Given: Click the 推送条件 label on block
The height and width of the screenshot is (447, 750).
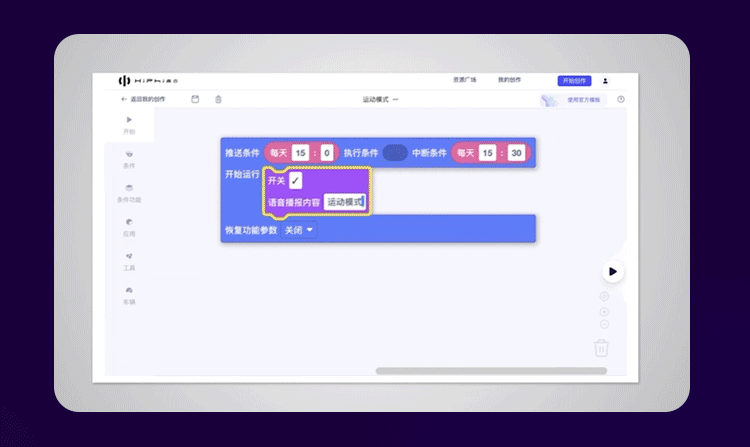Looking at the screenshot, I should pos(242,153).
